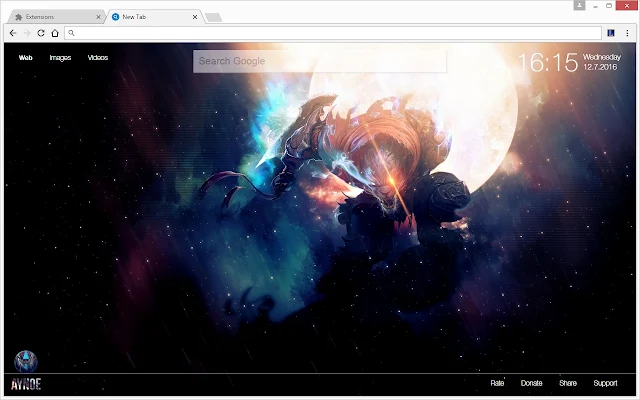Click the Share link
Screen dimensions: 640x400
[568, 383]
